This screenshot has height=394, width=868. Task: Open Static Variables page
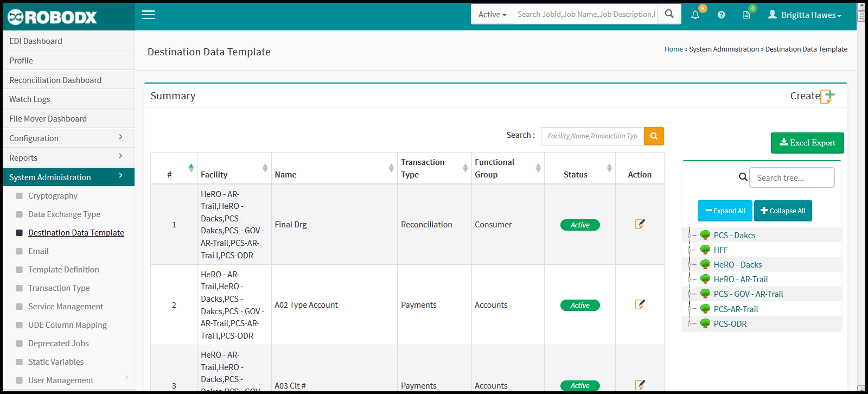tap(56, 362)
